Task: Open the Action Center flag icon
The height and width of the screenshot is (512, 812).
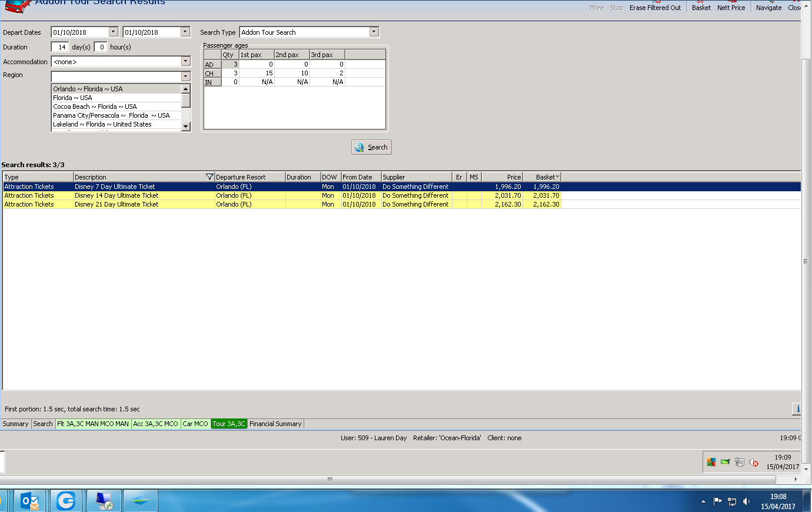Action: point(717,501)
